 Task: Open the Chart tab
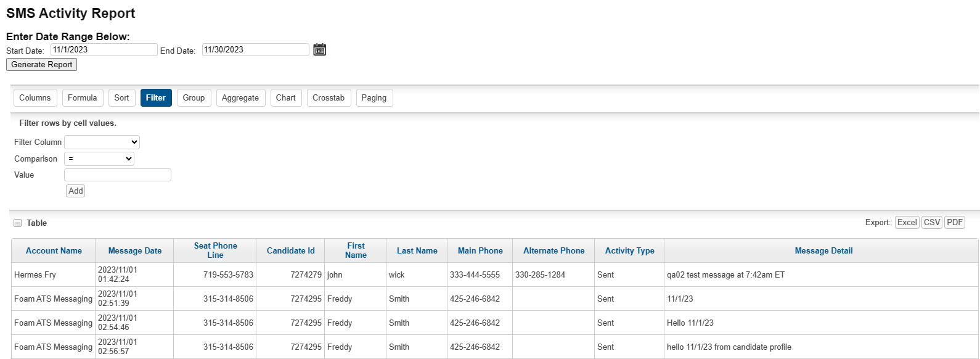click(286, 98)
